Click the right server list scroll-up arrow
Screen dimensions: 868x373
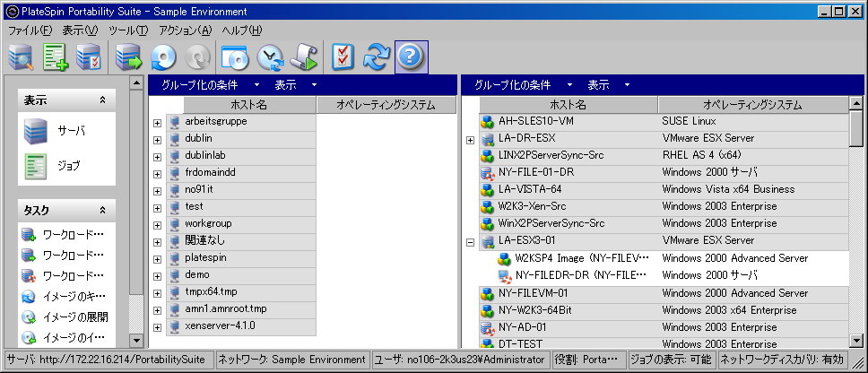click(856, 103)
